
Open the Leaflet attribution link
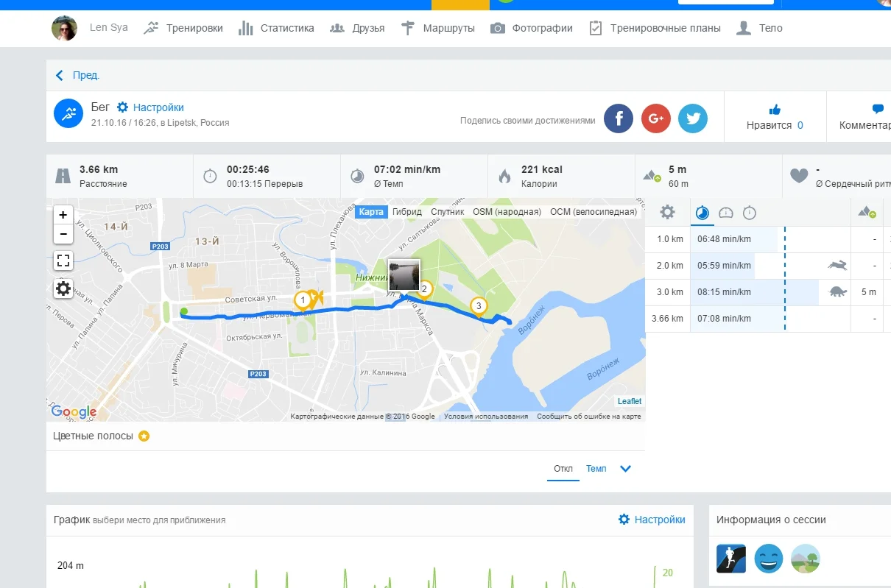630,401
